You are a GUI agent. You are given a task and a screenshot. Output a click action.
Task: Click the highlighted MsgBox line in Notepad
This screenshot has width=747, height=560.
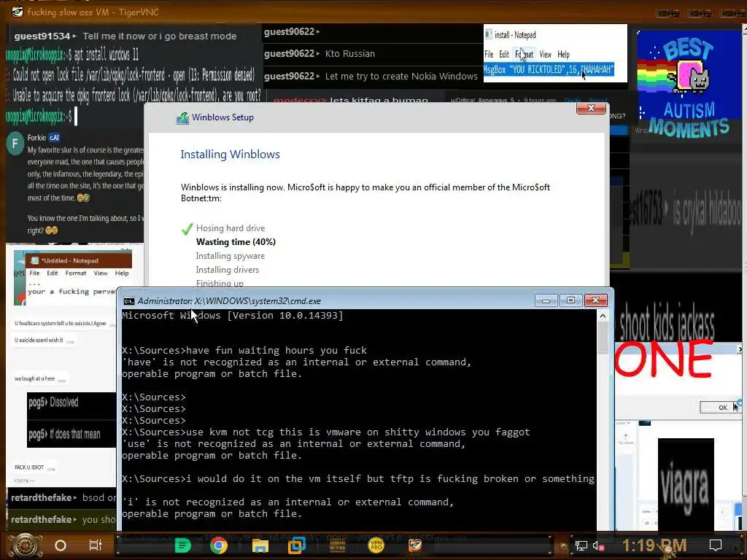(x=549, y=69)
